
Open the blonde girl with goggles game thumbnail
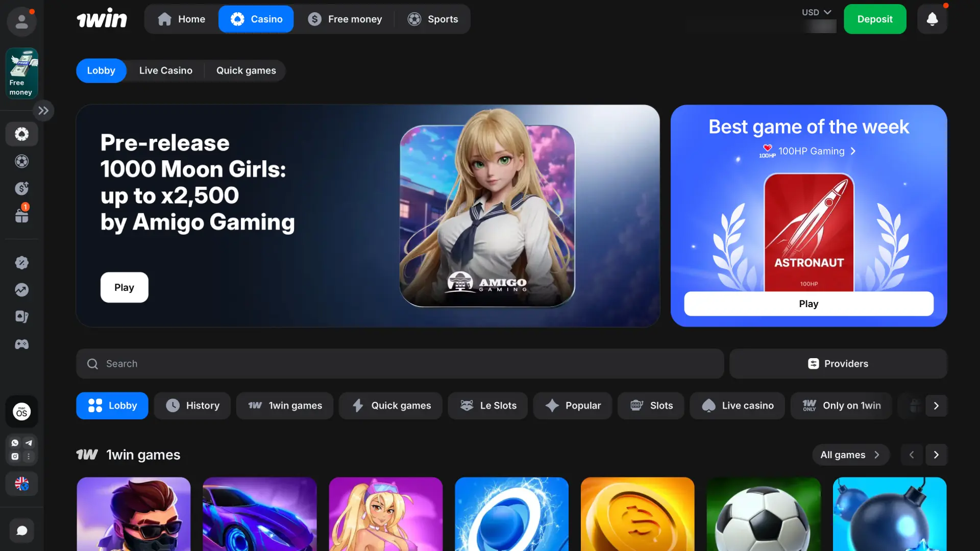pyautogui.click(x=386, y=514)
